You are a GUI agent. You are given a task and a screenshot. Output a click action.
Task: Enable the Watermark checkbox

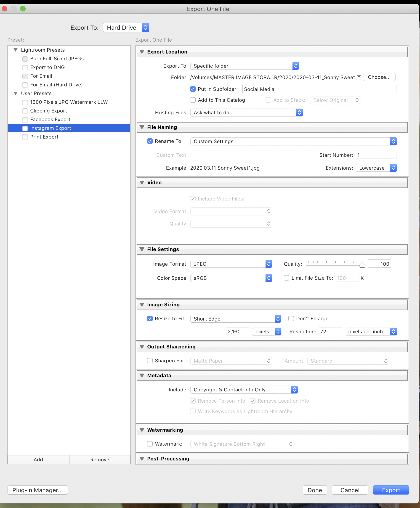[150, 444]
